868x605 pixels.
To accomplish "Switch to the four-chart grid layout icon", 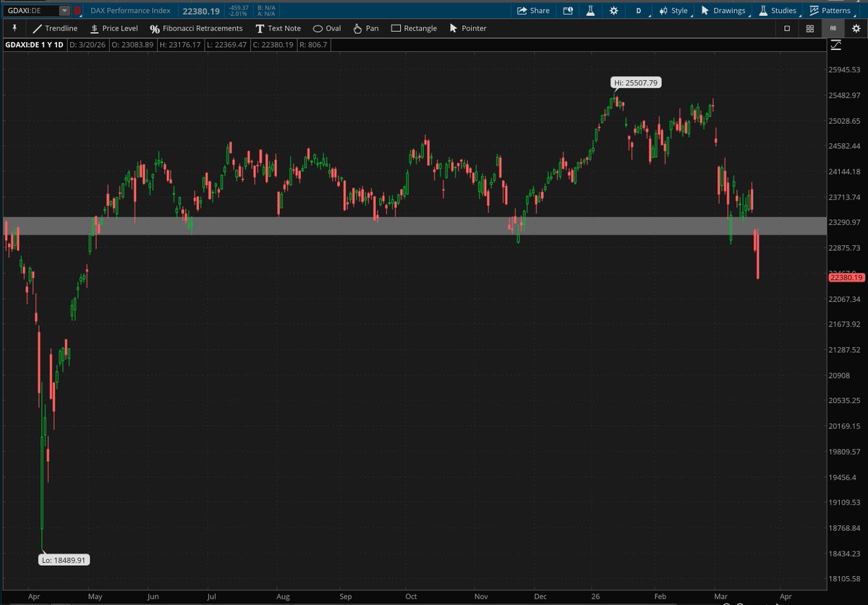I will (810, 28).
